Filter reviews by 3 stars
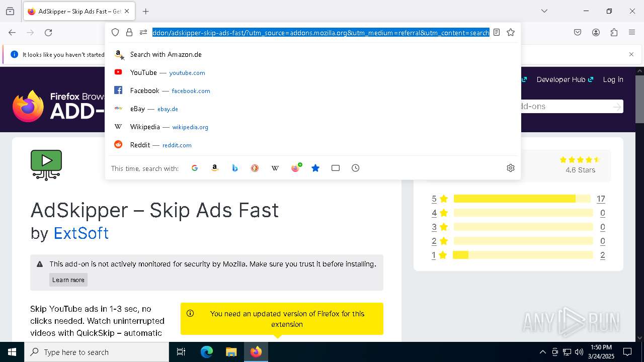This screenshot has height=362, width=644. pyautogui.click(x=439, y=227)
